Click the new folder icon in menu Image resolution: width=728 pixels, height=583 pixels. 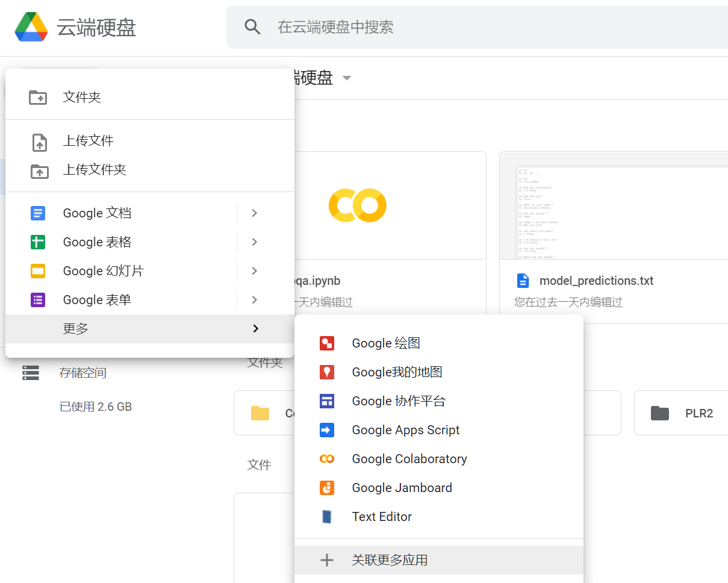click(x=38, y=97)
